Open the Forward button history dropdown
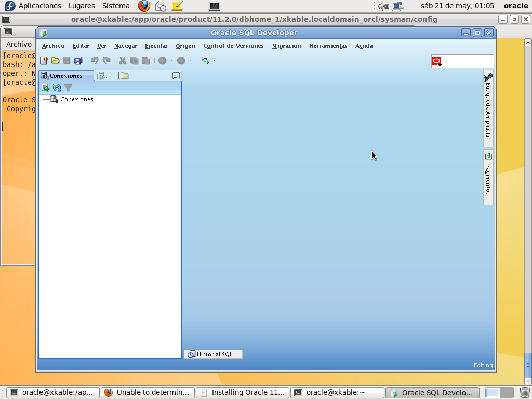 [x=190, y=61]
